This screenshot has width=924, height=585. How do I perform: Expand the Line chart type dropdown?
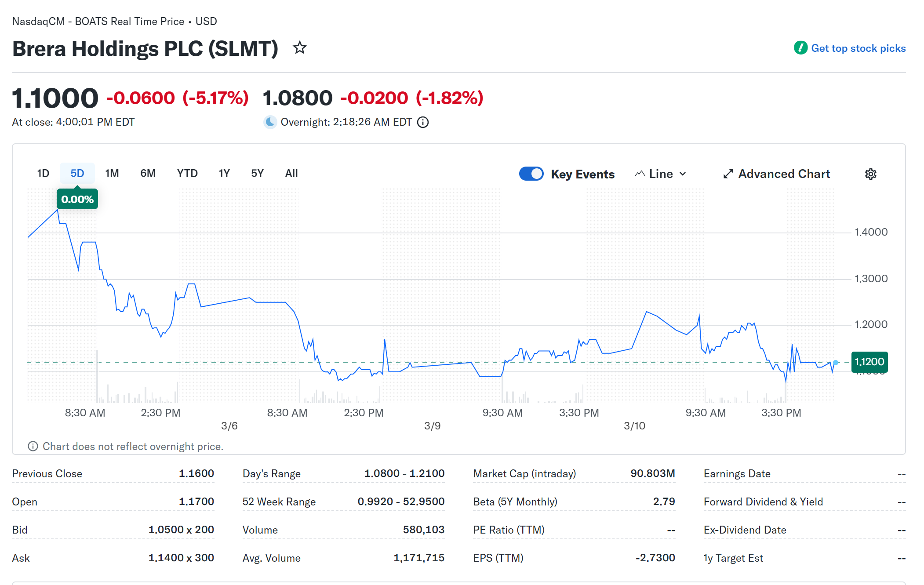pos(683,174)
